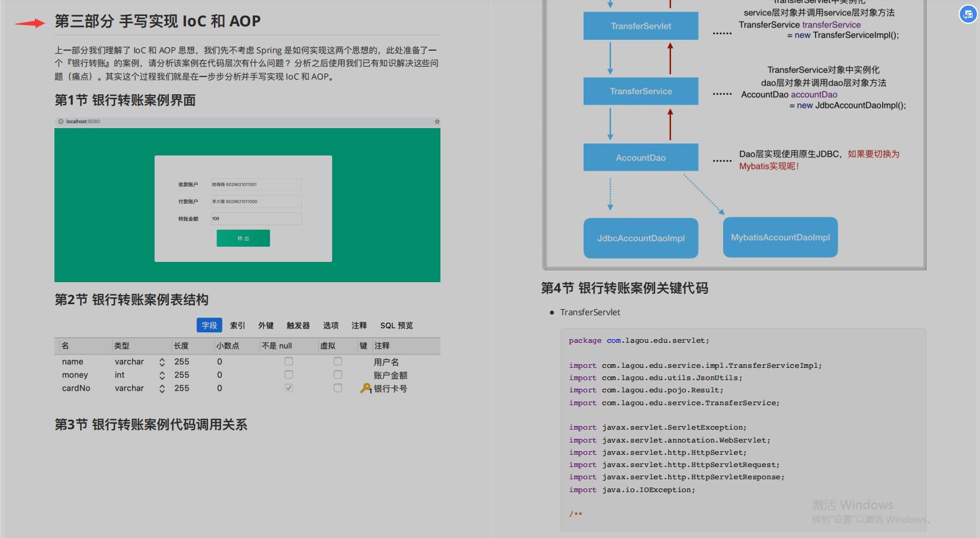Select the 字段 tab
Screen dimensions: 980x538
point(209,326)
